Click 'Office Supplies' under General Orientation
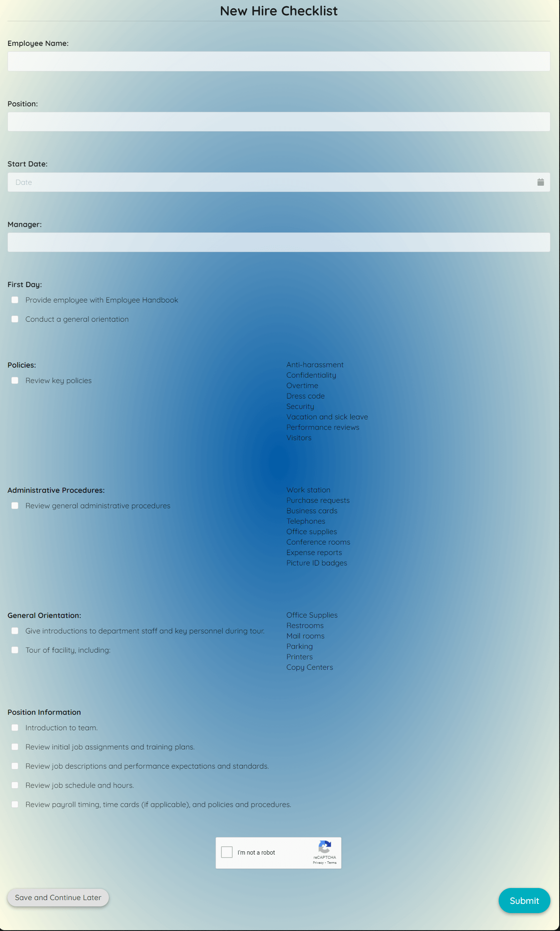 click(312, 615)
